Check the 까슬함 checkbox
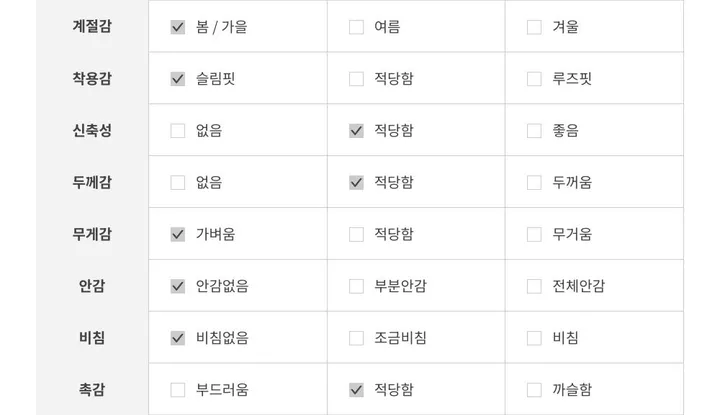 pos(534,390)
